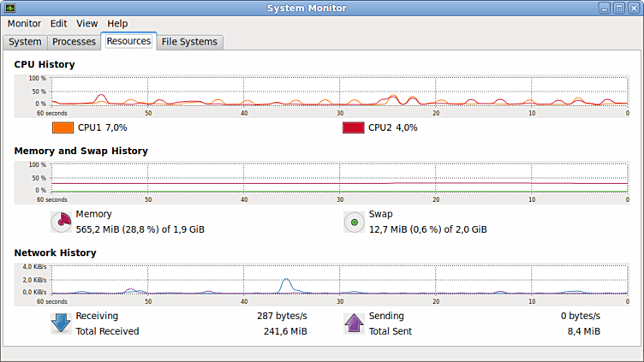644x362 pixels.
Task: Minimize the System Monitor window
Action: point(605,8)
